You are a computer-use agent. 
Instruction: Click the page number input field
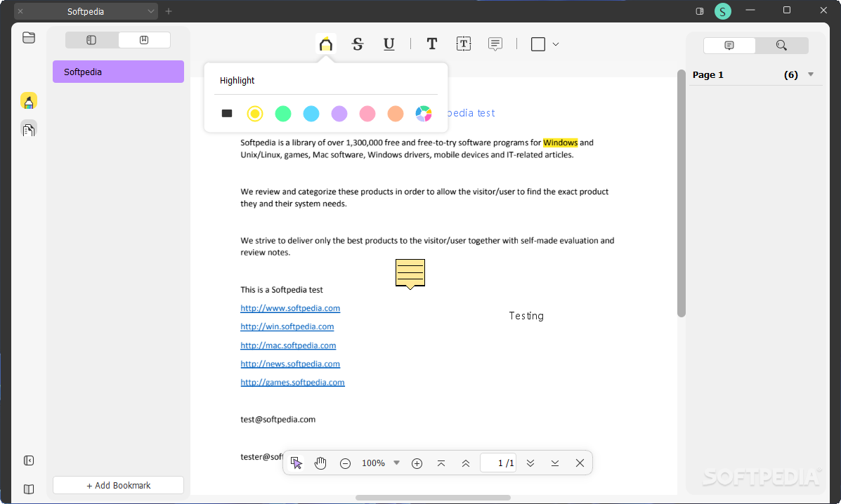coord(498,463)
